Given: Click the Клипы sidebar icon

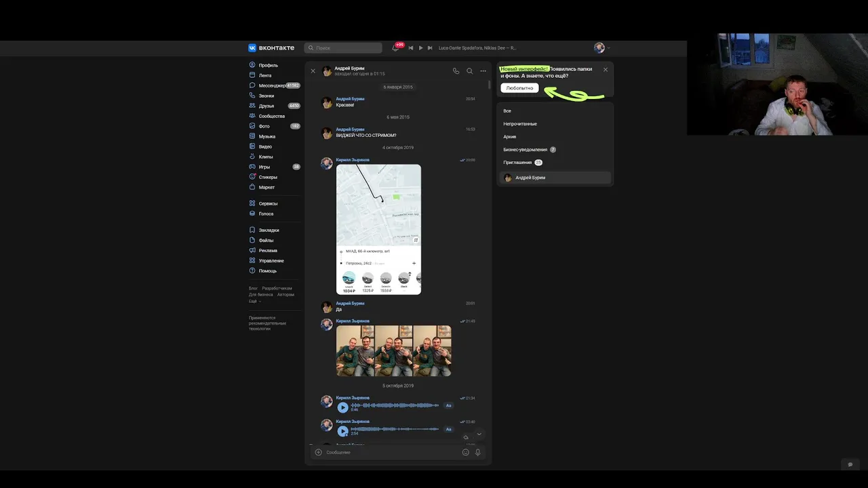Looking at the screenshot, I should pyautogui.click(x=252, y=157).
